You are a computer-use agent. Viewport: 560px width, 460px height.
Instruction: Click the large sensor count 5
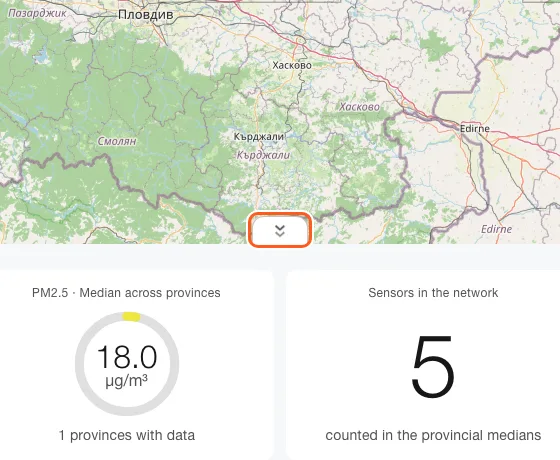433,367
